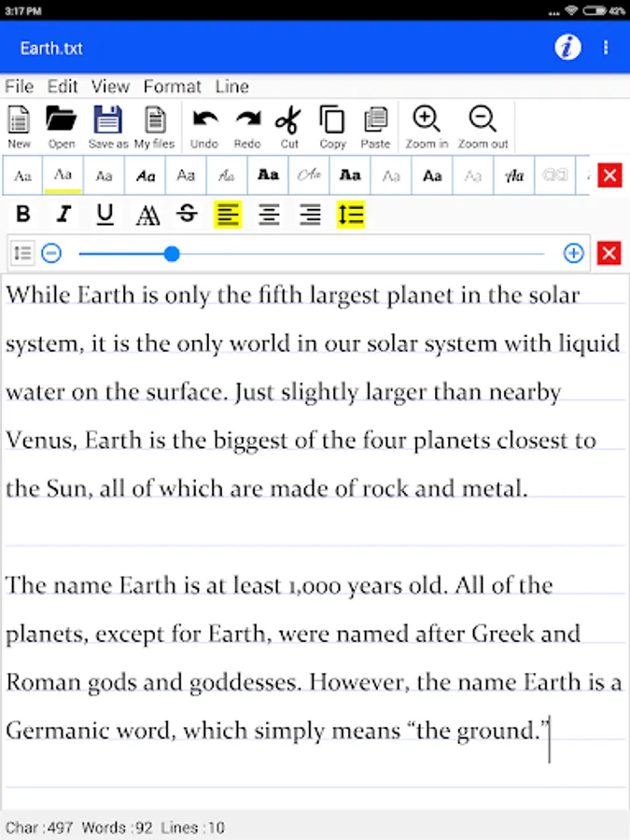The height and width of the screenshot is (840, 630).
Task: Center align the text
Action: (x=269, y=215)
